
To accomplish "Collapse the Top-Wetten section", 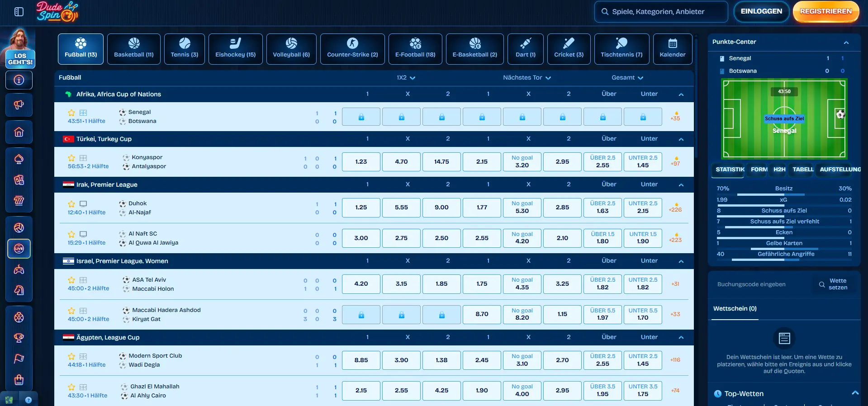I will pyautogui.click(x=855, y=393).
